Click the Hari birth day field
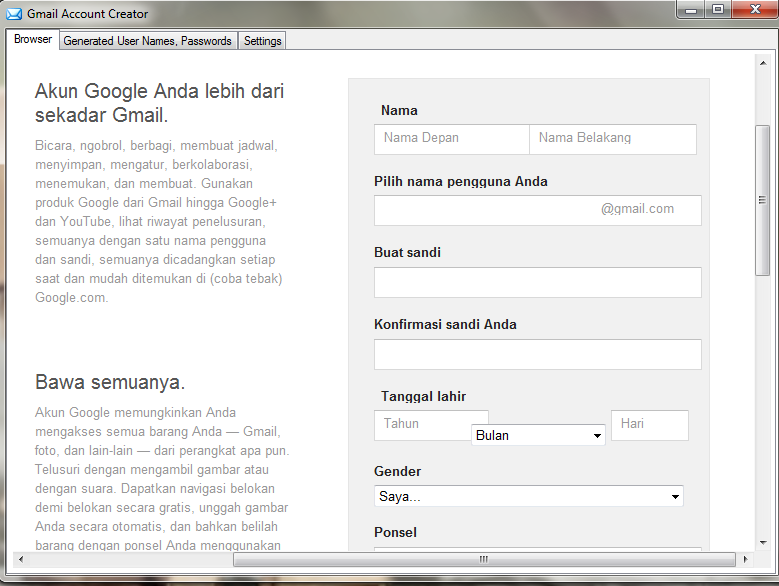This screenshot has width=779, height=586. tap(650, 425)
